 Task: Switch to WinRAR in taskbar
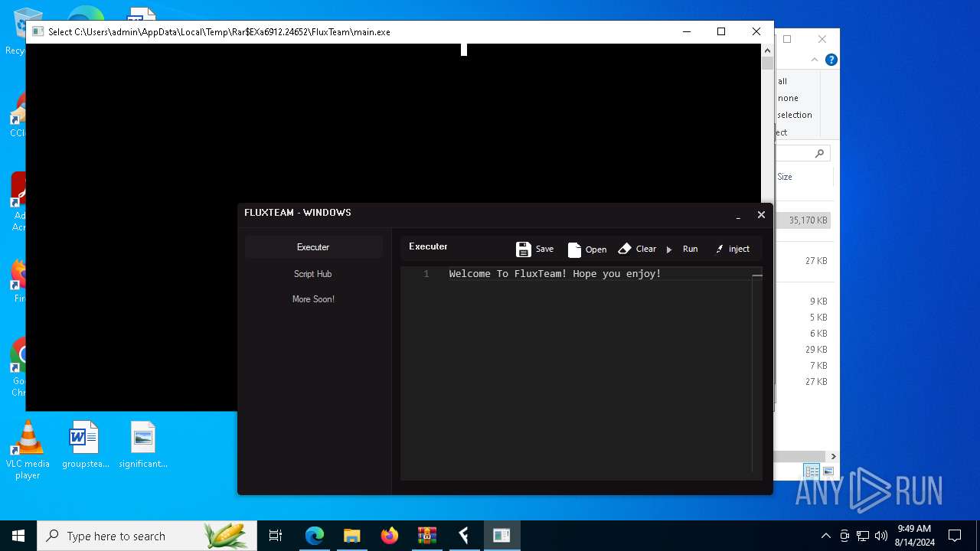[x=427, y=536]
